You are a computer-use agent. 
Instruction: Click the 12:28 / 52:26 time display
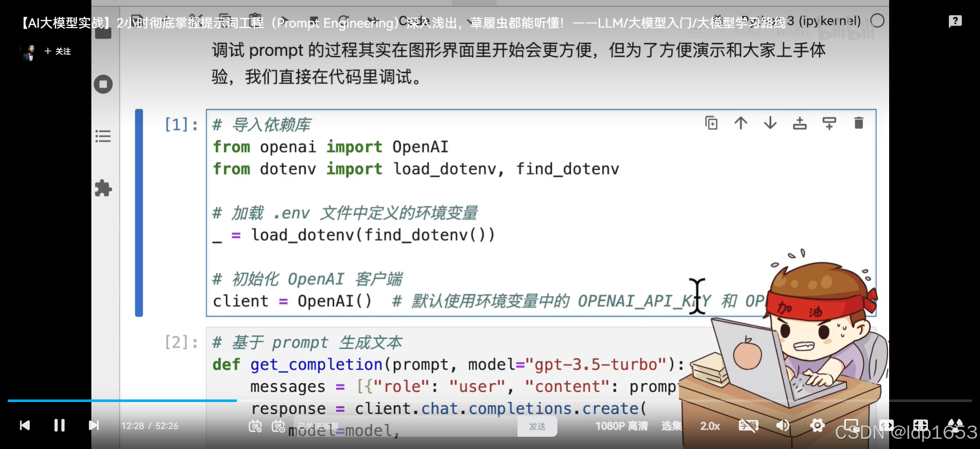150,426
